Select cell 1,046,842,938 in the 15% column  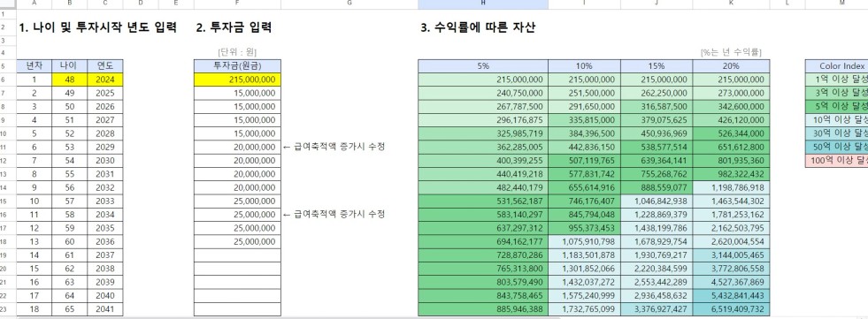pyautogui.click(x=657, y=201)
